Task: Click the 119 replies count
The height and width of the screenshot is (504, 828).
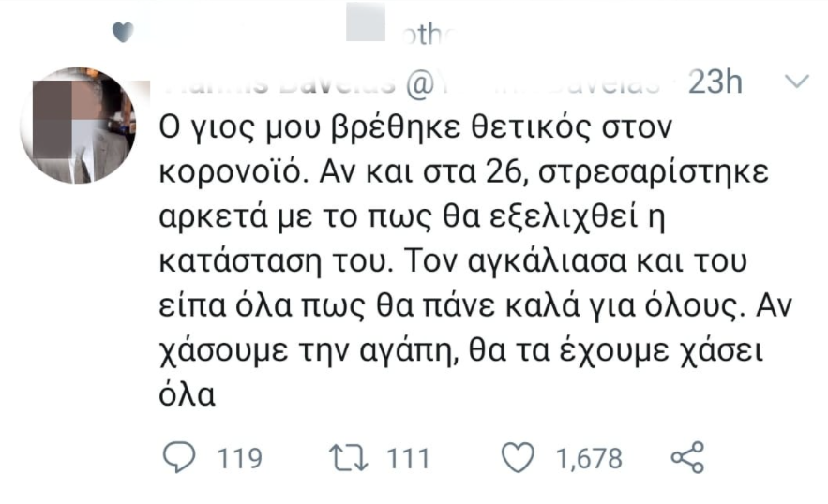Action: 239,459
